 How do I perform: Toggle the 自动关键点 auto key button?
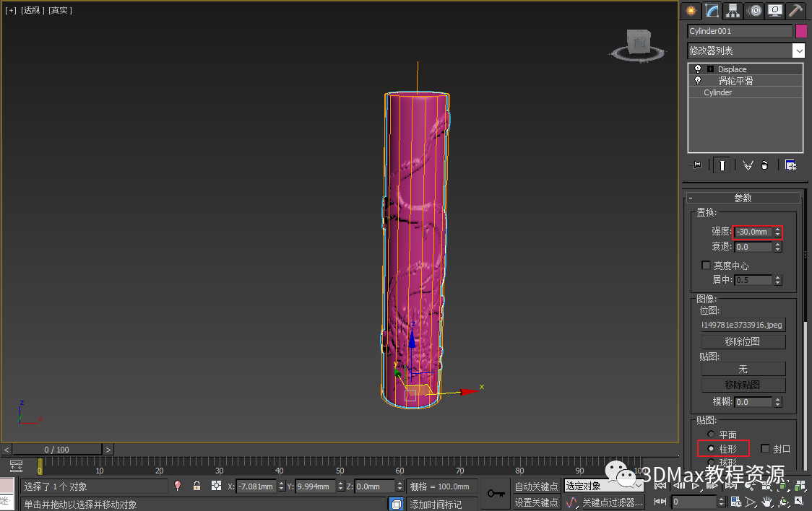[x=537, y=486]
